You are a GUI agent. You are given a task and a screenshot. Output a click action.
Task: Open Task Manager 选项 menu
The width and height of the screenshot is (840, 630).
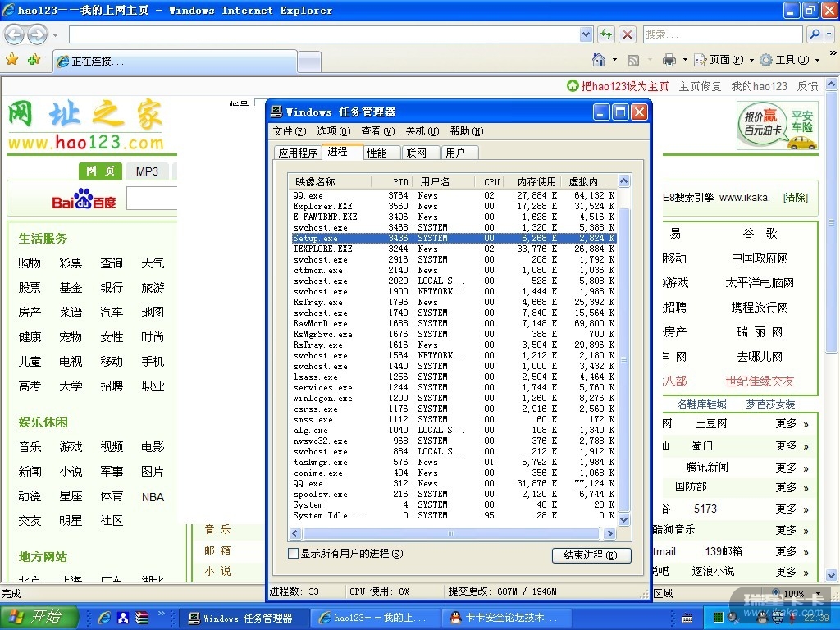[333, 131]
